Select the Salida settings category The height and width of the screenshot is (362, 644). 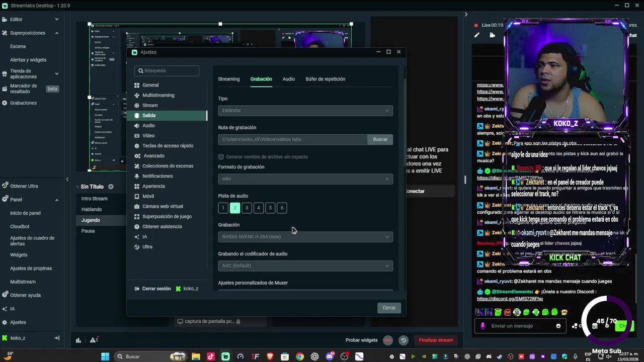[167, 115]
